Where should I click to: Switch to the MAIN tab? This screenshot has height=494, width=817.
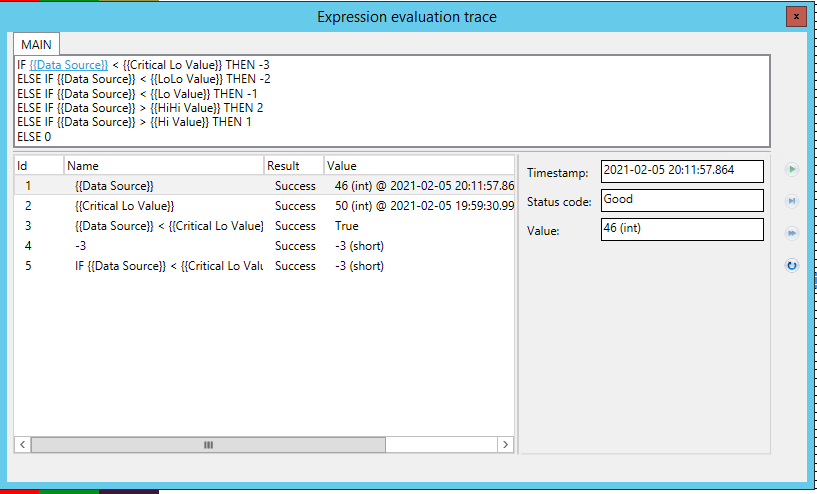(x=37, y=44)
